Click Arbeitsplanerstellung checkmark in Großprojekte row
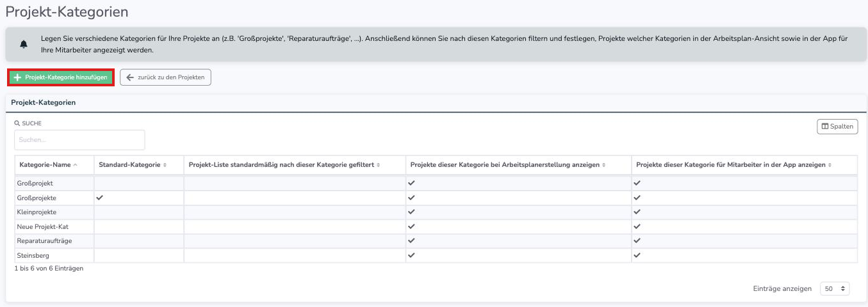The height and width of the screenshot is (307, 868). pos(411,198)
